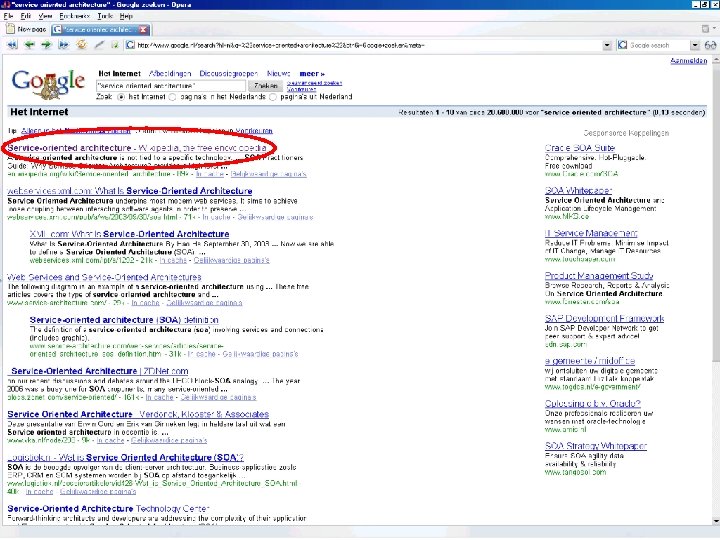Viewport: 720px width, 540px height.
Task: Click the Aanmelden sign-in link
Action: pyautogui.click(x=688, y=61)
